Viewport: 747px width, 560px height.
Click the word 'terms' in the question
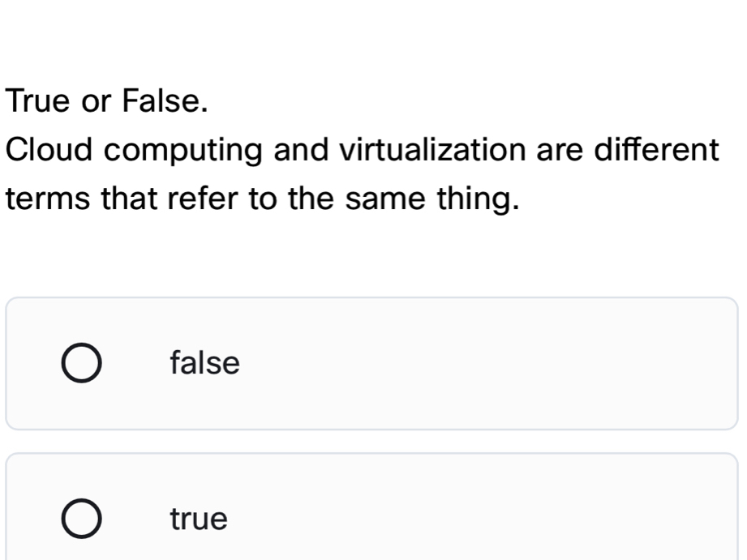(45, 199)
